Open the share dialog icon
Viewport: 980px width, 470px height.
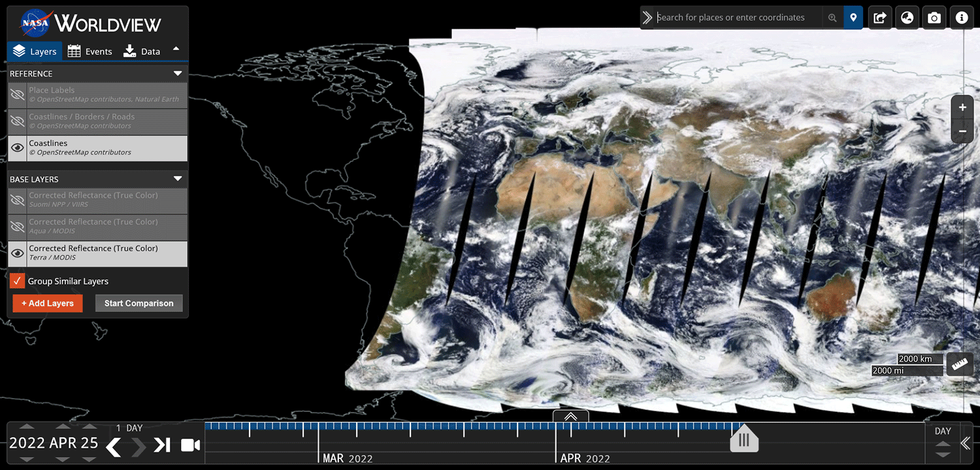click(879, 18)
